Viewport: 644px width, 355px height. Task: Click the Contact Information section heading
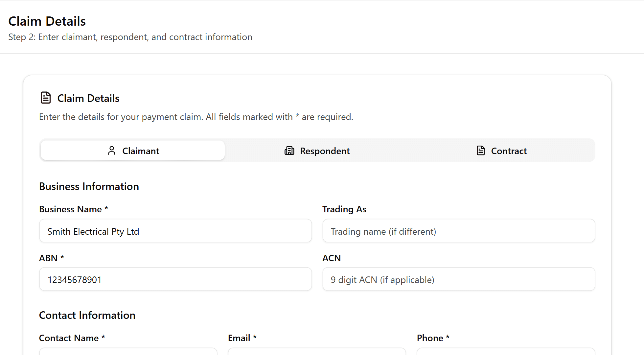(87, 315)
